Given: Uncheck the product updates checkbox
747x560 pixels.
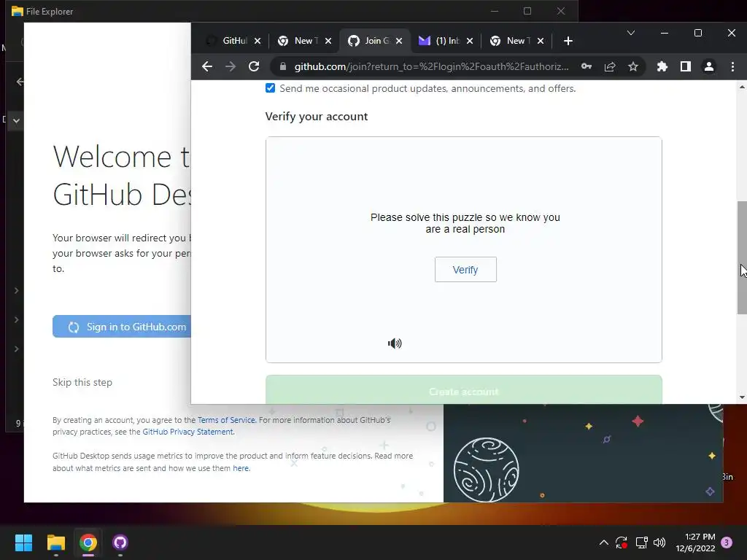Looking at the screenshot, I should [270, 88].
